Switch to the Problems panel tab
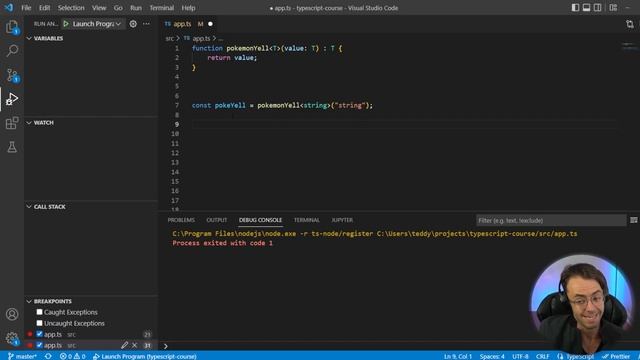 click(x=181, y=220)
